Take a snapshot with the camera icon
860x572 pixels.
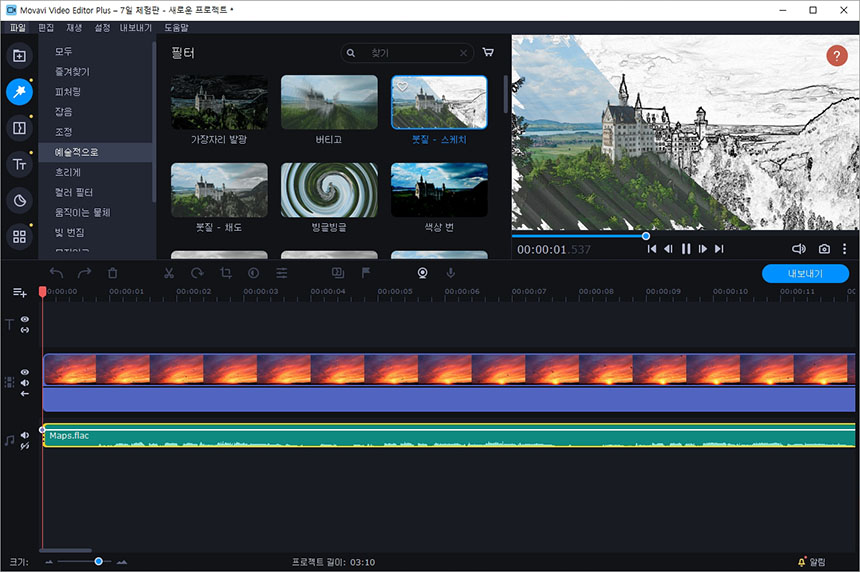pyautogui.click(x=824, y=249)
